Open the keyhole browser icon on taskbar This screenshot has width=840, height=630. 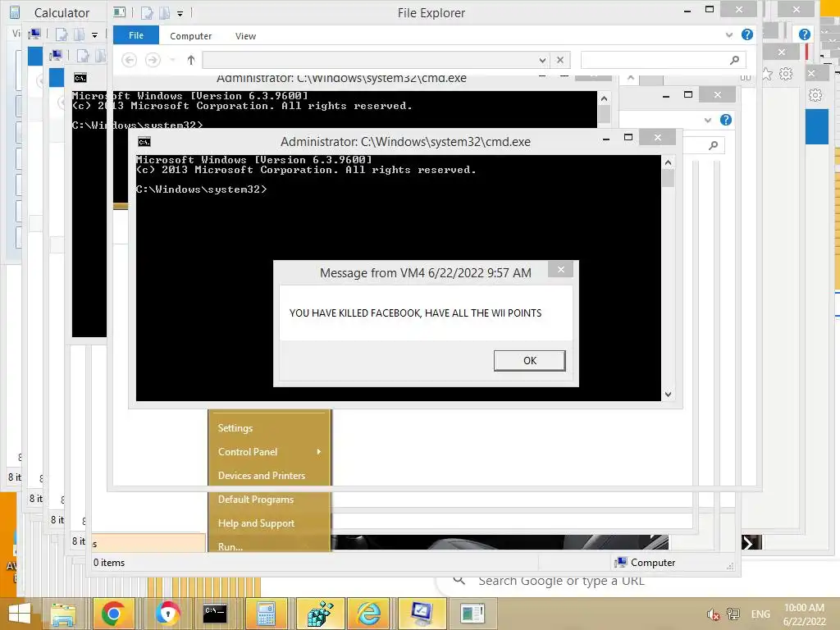pos(167,614)
